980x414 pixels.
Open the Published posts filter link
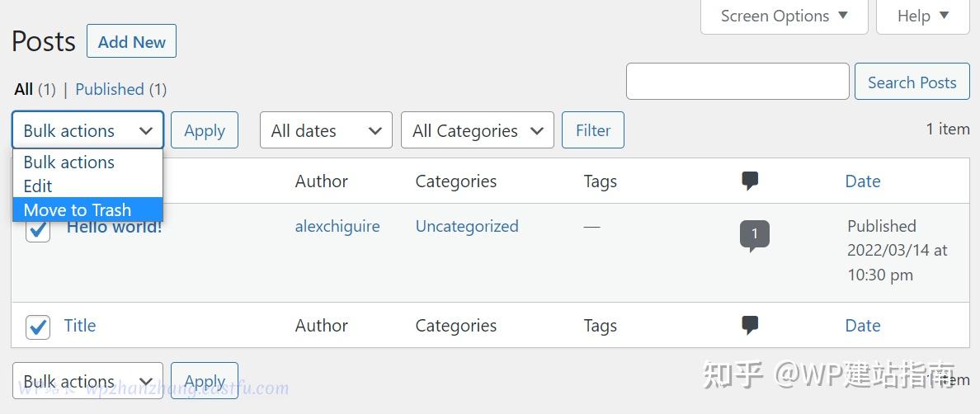tap(110, 89)
